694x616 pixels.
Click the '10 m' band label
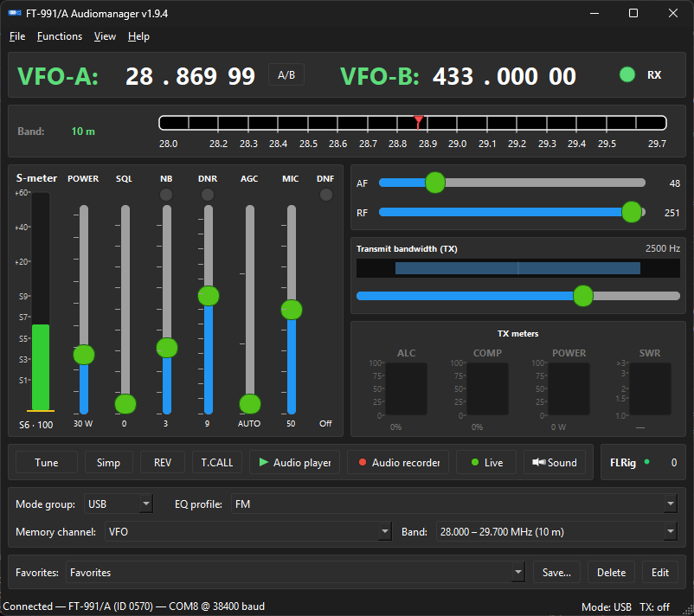(83, 132)
